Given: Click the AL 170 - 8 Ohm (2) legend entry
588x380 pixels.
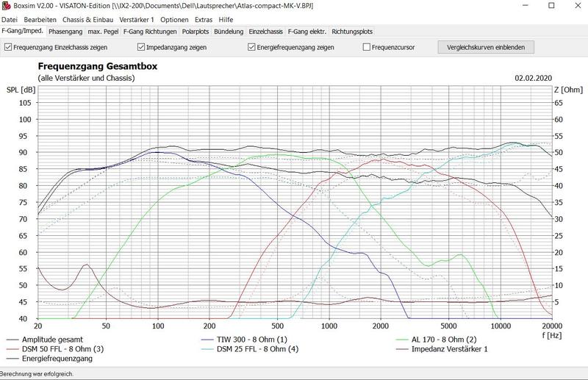Looking at the screenshot, I should coord(437,340).
